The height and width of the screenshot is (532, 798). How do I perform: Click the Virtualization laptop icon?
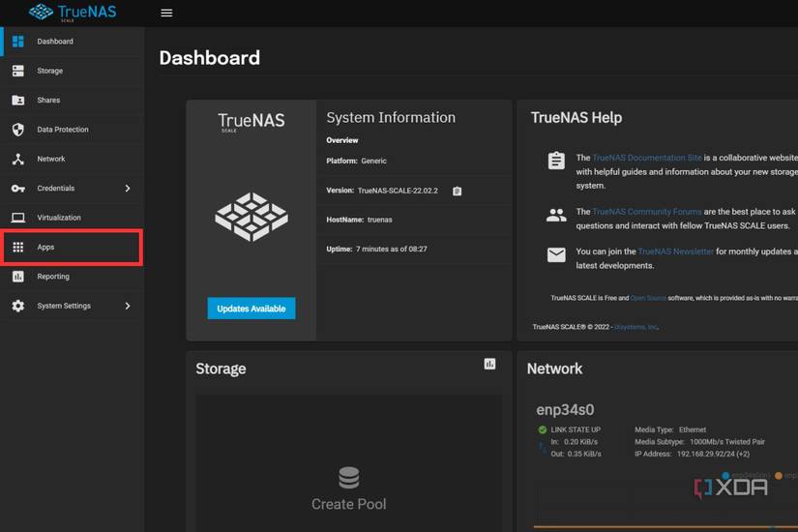(x=18, y=218)
